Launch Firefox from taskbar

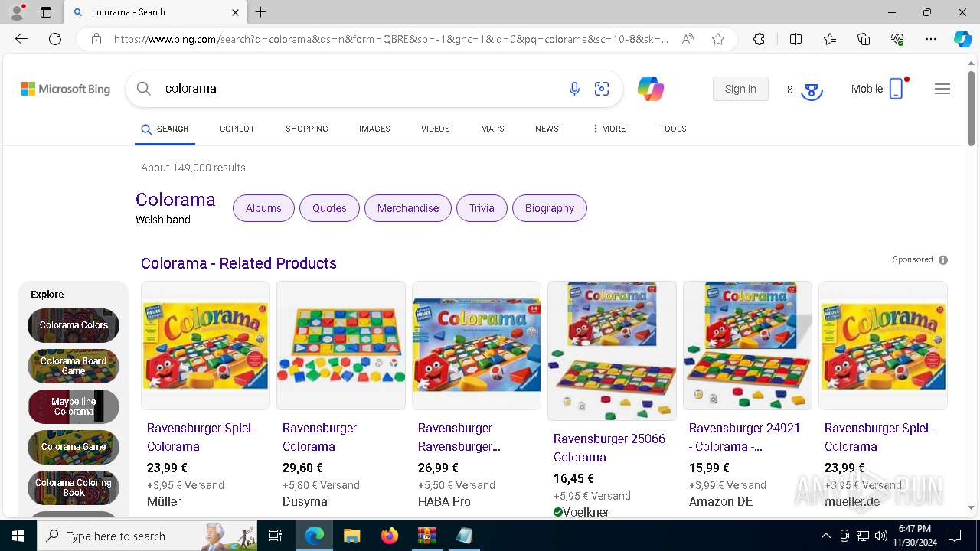coord(389,536)
